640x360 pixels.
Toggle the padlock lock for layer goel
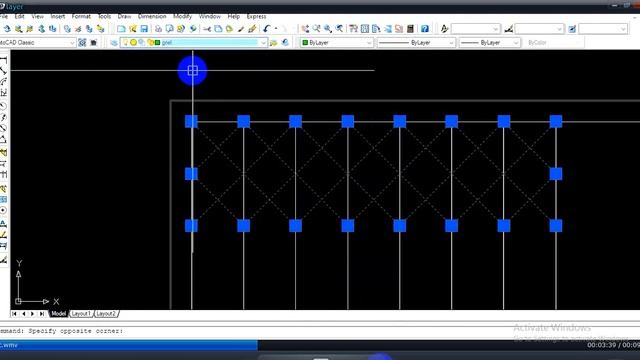click(x=151, y=42)
